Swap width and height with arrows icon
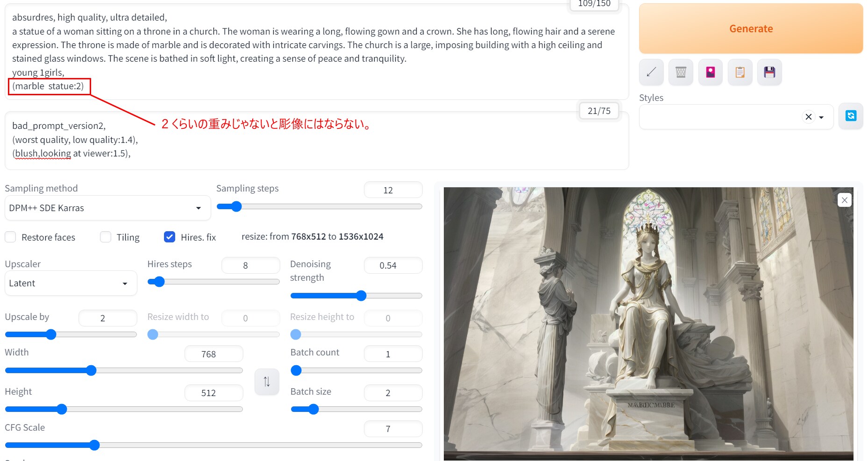The height and width of the screenshot is (461, 868). point(267,382)
